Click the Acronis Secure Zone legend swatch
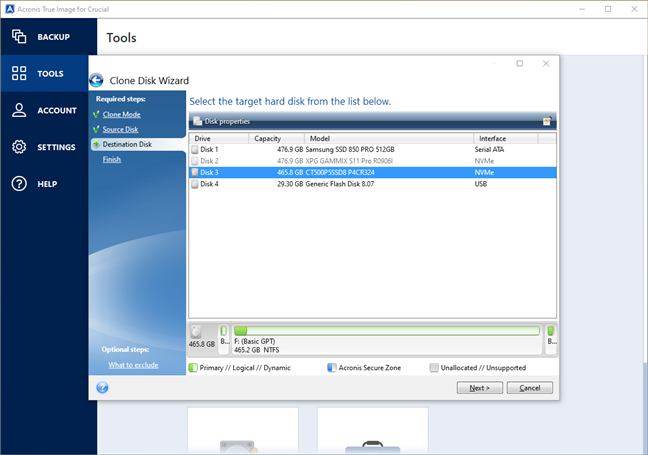Screen dimensions: 648x455 331,368
